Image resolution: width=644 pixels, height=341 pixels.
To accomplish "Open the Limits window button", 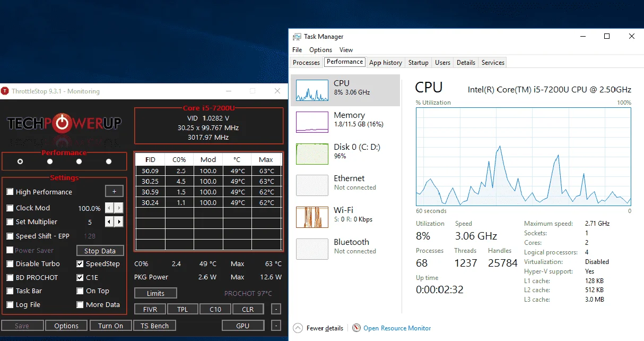I will pyautogui.click(x=155, y=293).
